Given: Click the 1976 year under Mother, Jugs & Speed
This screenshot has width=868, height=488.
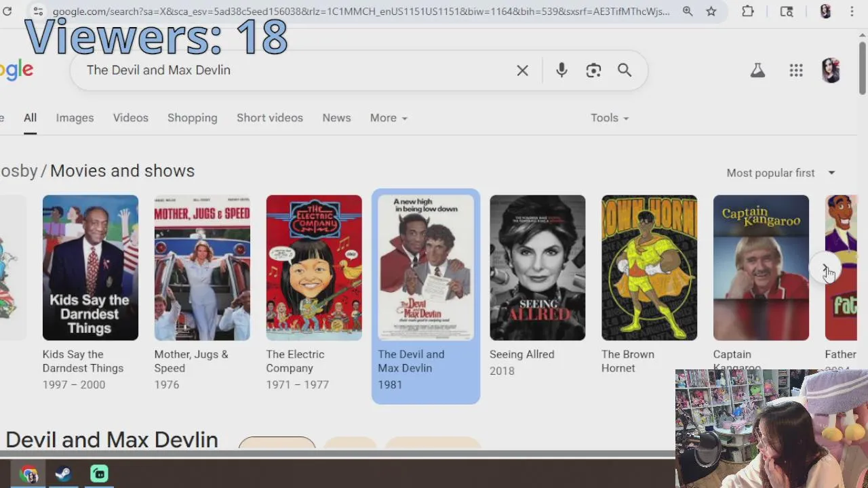Looking at the screenshot, I should (x=167, y=385).
